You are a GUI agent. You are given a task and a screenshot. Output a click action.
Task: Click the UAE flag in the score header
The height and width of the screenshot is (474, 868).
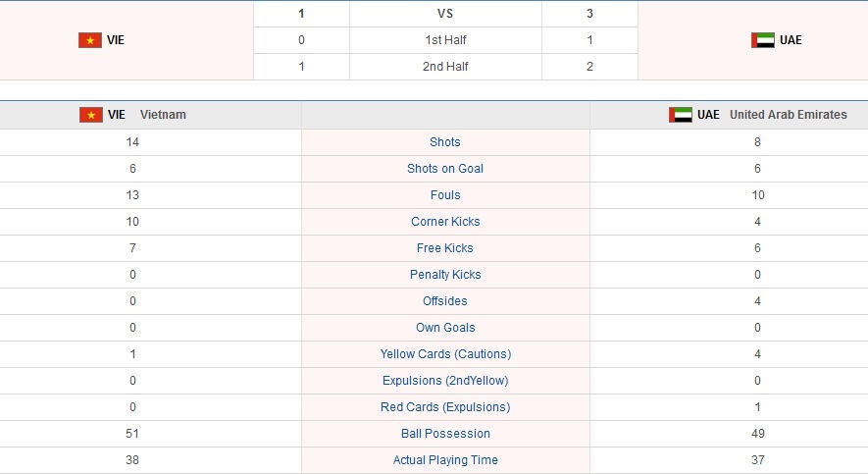(x=763, y=40)
